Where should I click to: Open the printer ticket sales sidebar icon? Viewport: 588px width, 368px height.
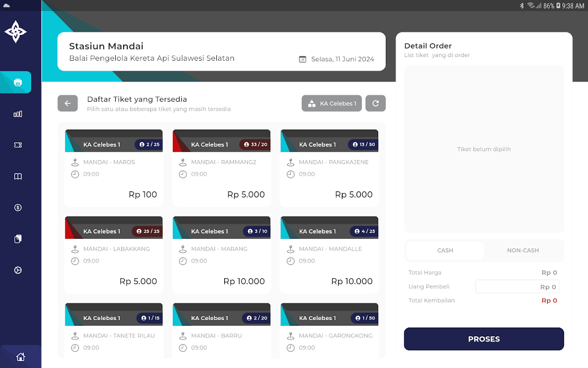(x=18, y=83)
